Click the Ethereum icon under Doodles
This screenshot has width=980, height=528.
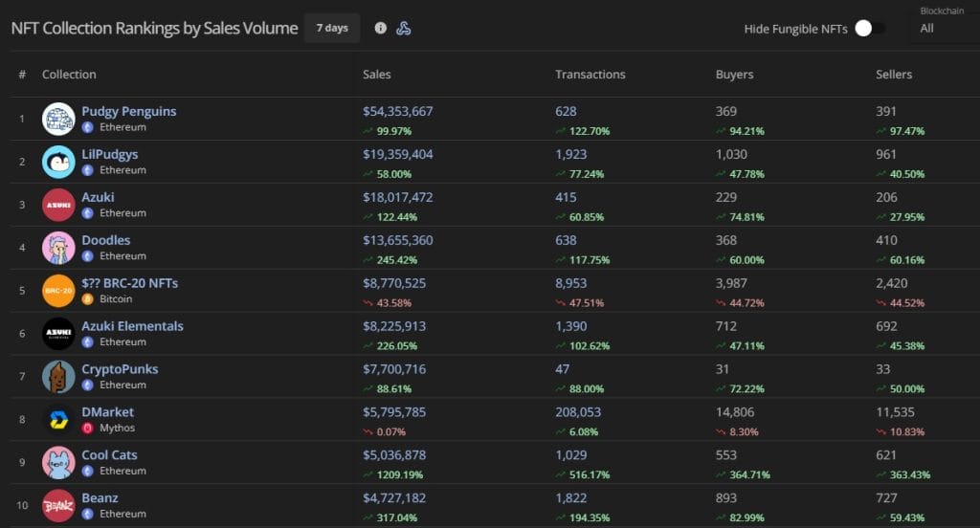click(88, 256)
